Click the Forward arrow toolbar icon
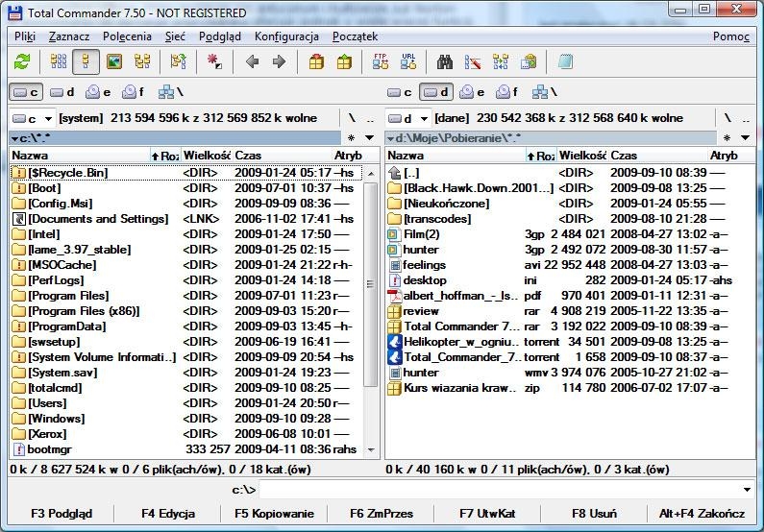 click(280, 61)
